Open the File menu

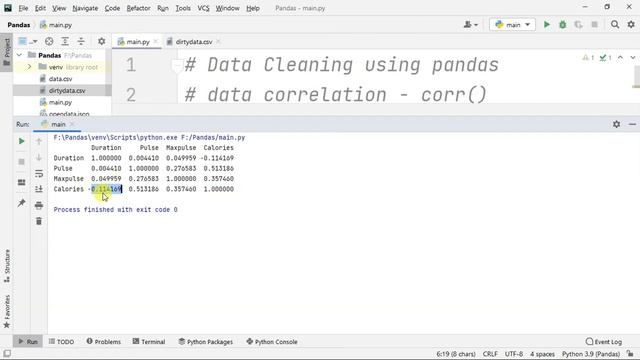pyautogui.click(x=23, y=8)
